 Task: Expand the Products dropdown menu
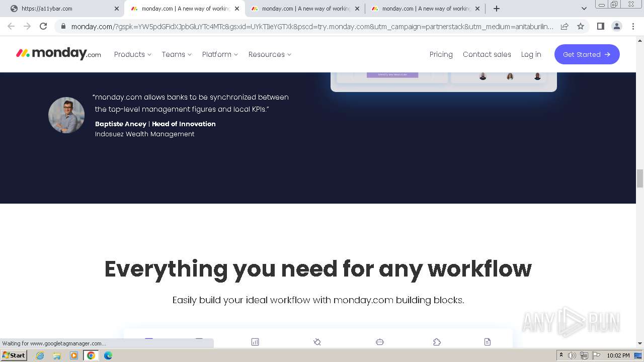(133, 54)
